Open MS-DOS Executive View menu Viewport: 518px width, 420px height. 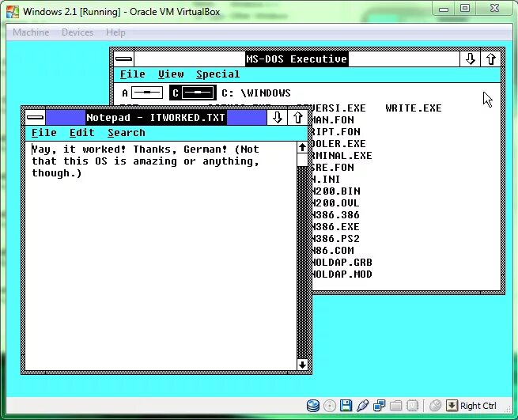pyautogui.click(x=171, y=74)
